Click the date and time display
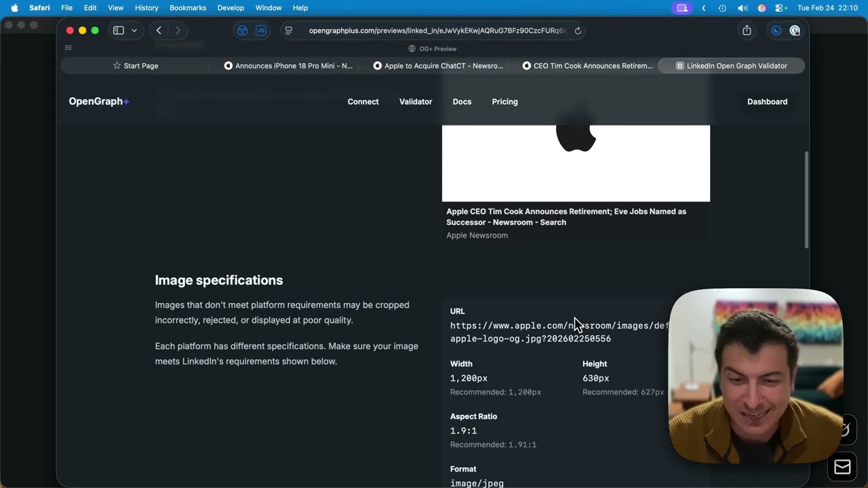The height and width of the screenshot is (488, 868). (827, 8)
